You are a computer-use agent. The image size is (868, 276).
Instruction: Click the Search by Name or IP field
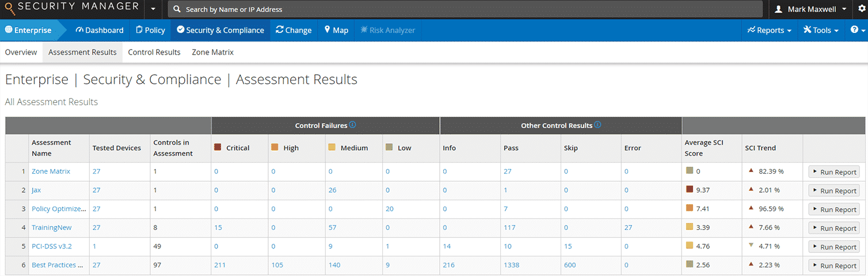click(460, 10)
